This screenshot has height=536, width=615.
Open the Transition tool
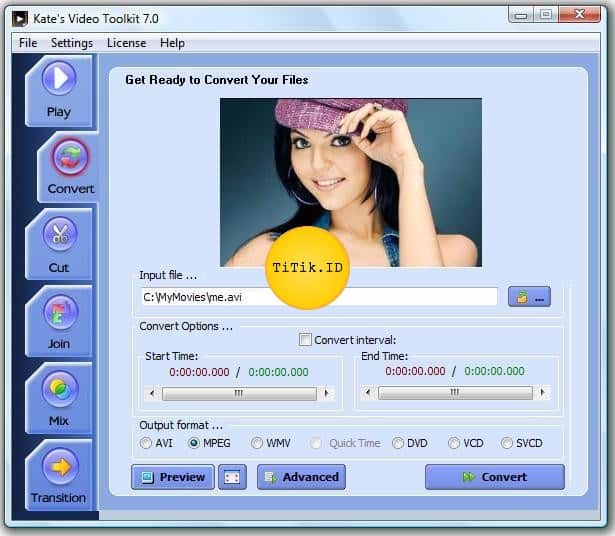(59, 475)
